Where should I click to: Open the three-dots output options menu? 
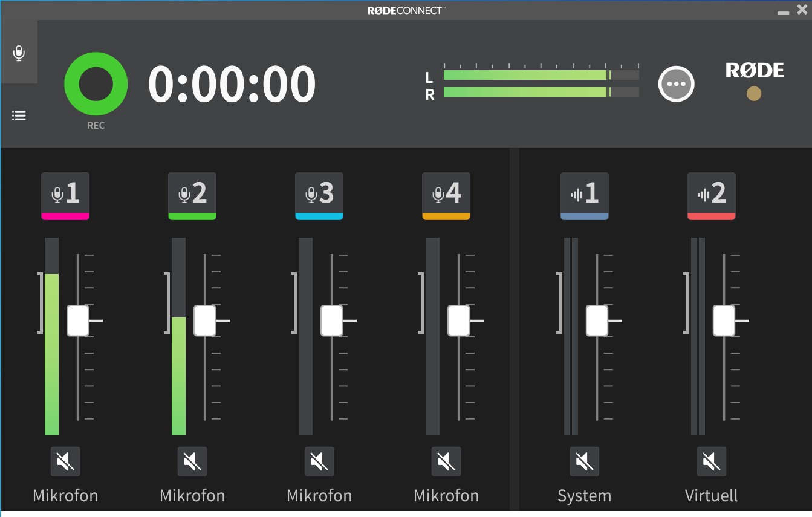click(676, 83)
